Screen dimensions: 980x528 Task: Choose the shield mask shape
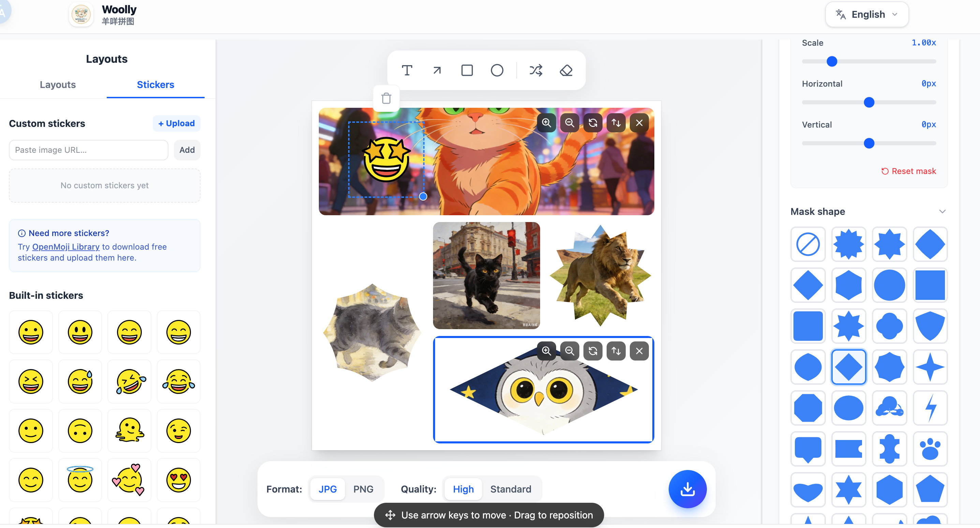[x=930, y=326]
